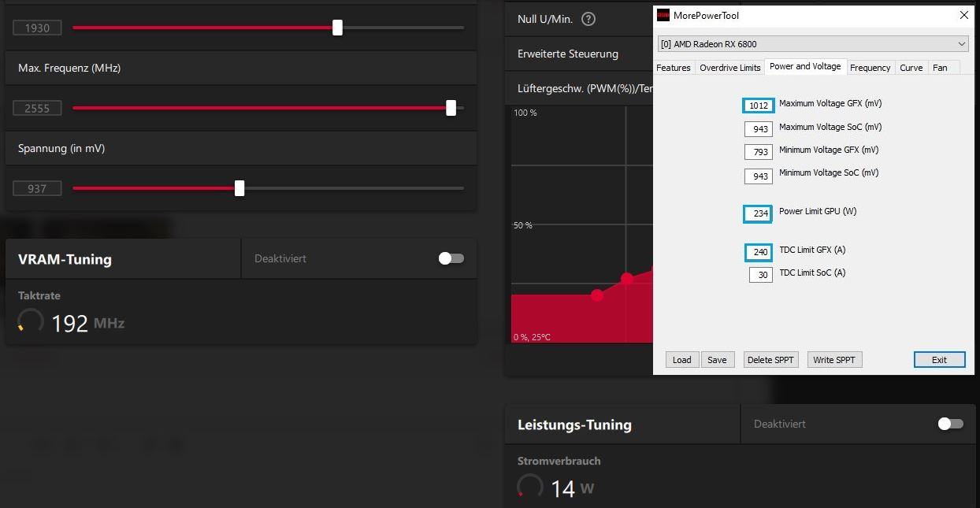
Task: Close the MorePowerTool window
Action: [964, 15]
